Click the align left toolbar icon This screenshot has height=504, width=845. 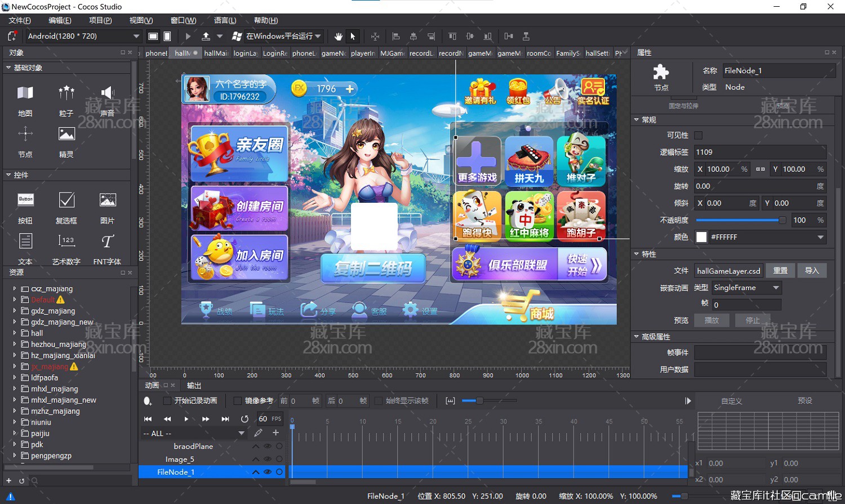[x=396, y=36]
